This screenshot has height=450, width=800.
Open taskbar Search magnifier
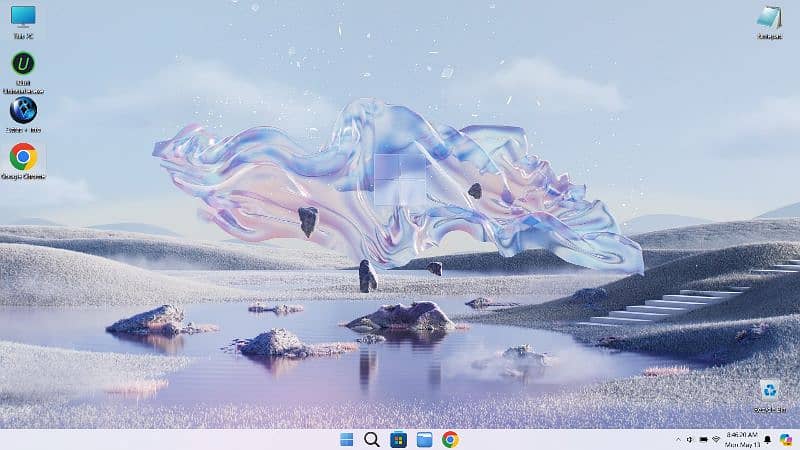coord(372,439)
